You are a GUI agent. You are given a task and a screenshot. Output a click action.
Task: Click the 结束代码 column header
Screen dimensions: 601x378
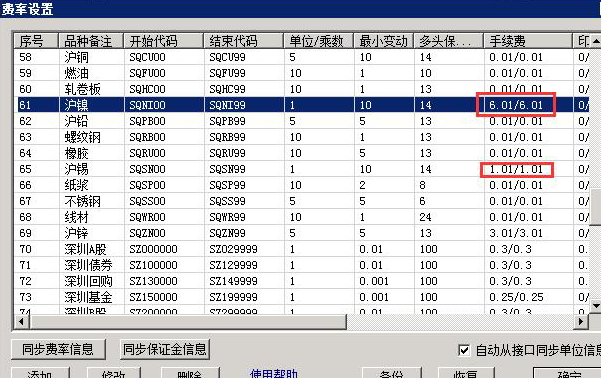click(x=244, y=41)
